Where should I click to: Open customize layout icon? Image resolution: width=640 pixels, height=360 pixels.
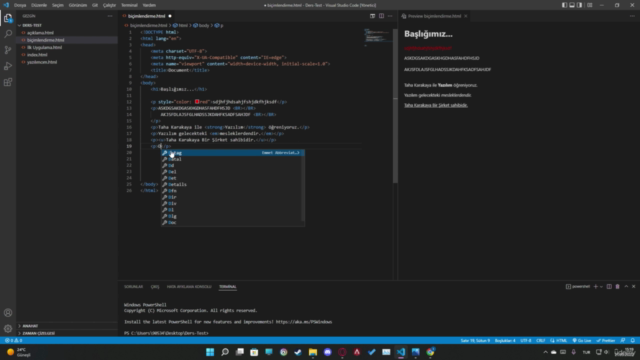click(589, 5)
